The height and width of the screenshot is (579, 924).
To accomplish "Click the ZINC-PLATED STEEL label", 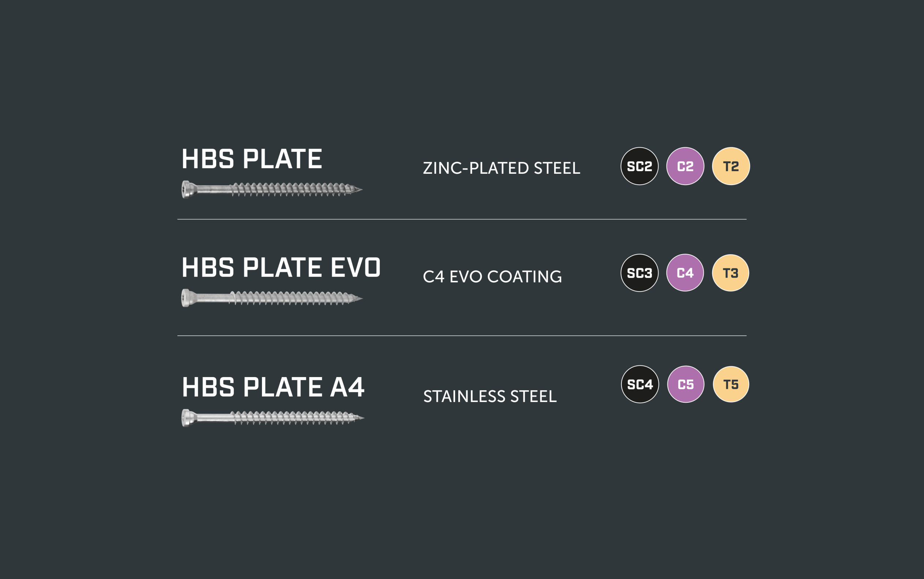I will click(501, 168).
